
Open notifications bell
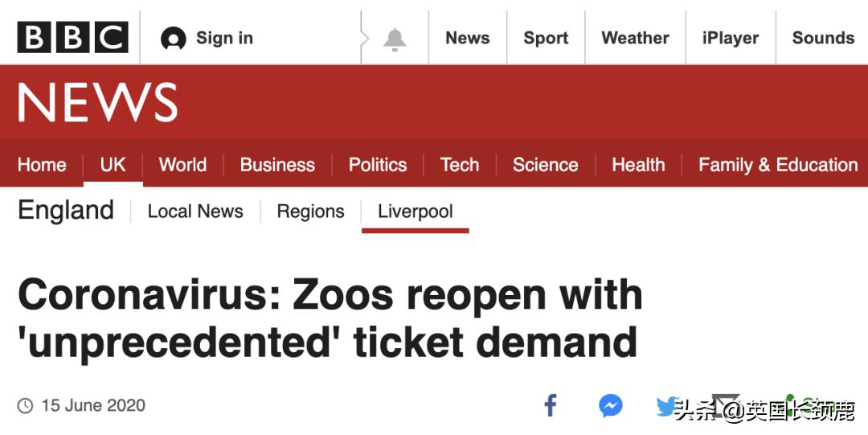395,39
